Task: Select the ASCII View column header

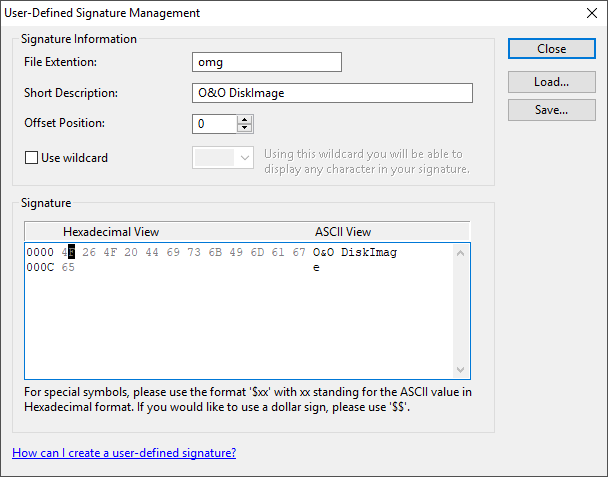Action: [x=343, y=231]
